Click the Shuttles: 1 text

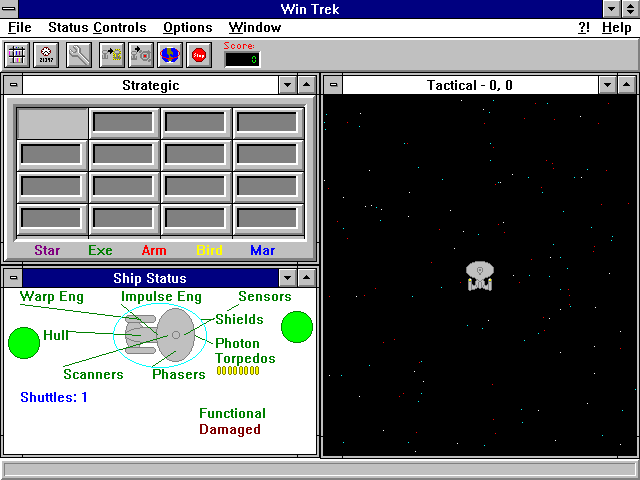[x=54, y=397]
